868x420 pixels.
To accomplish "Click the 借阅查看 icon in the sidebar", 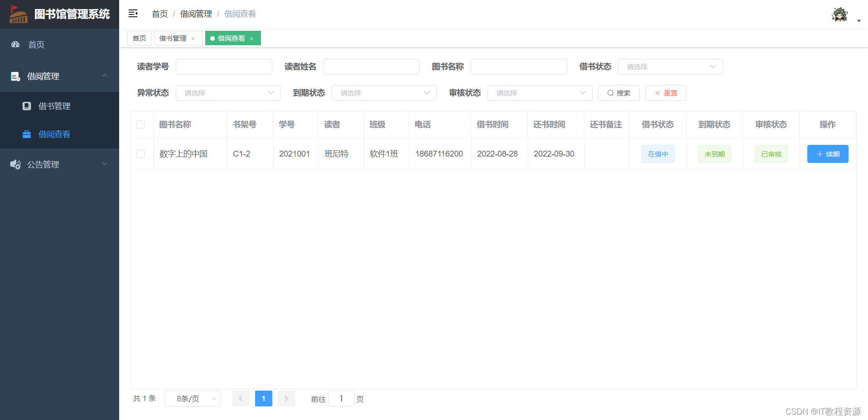I will click(x=27, y=134).
